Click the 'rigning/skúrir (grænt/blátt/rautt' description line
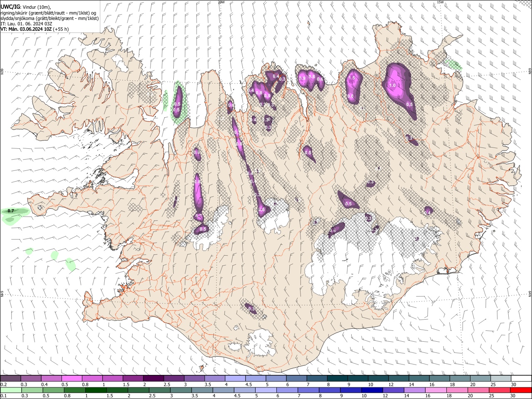Screen dimensions: 532x399 pyautogui.click(x=48, y=12)
